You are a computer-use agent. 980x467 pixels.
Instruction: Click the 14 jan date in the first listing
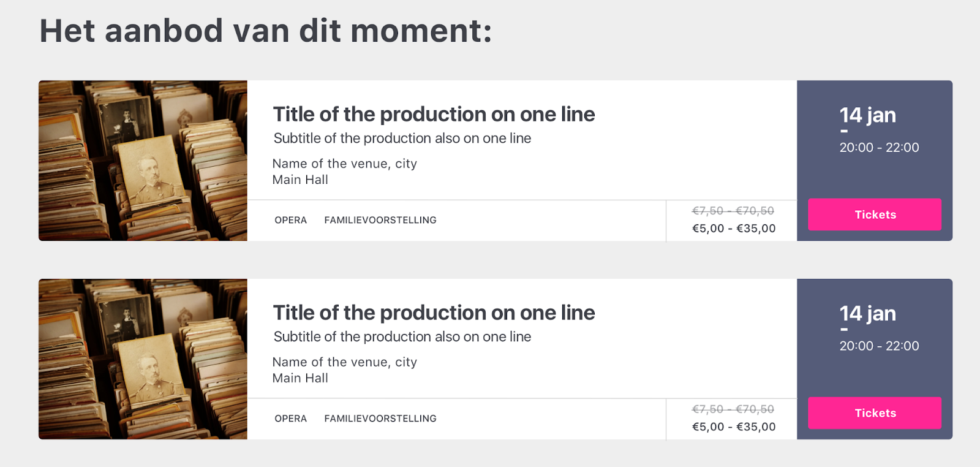point(867,115)
